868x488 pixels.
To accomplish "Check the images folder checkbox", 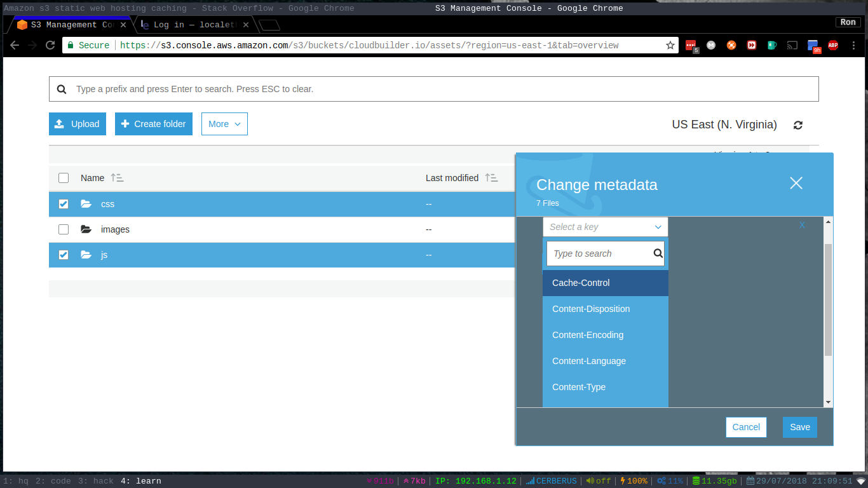I will [64, 229].
